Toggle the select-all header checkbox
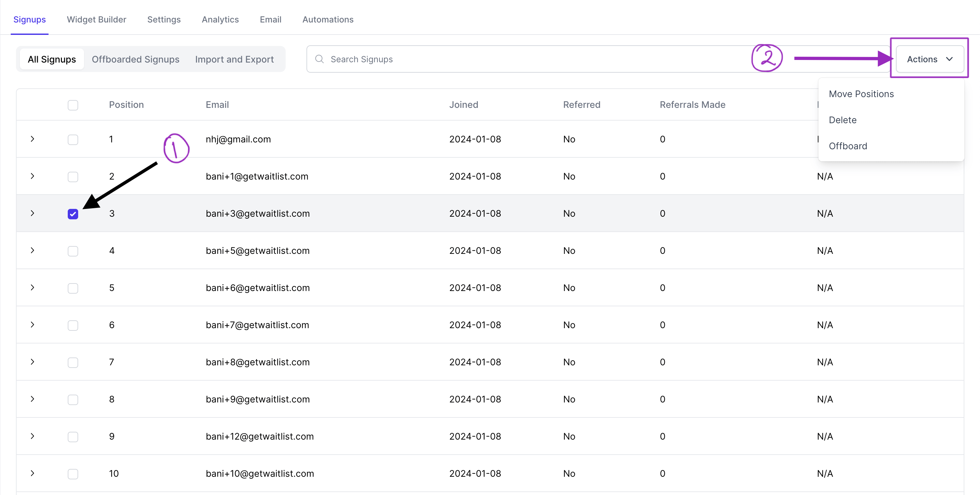The width and height of the screenshot is (980, 495). click(x=73, y=105)
